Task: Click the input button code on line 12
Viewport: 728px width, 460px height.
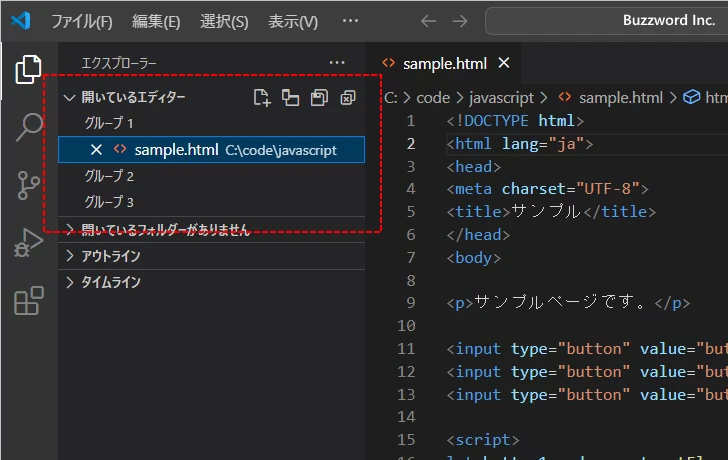Action: pos(587,372)
